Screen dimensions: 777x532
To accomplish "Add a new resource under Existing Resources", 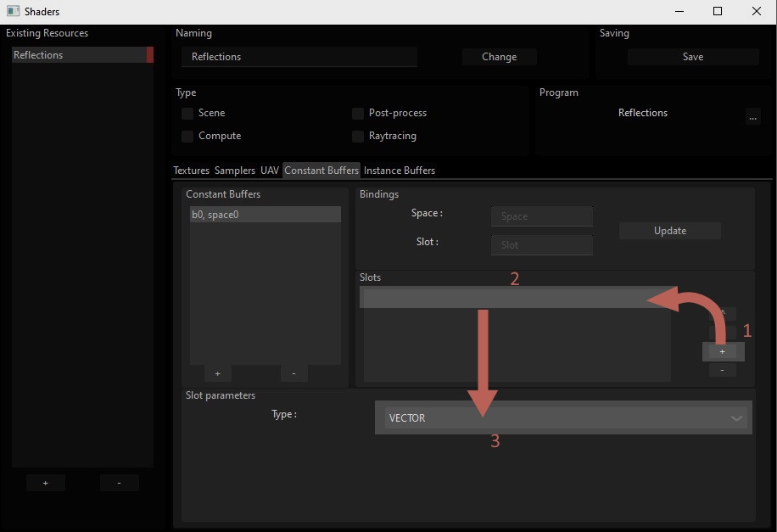I will click(45, 483).
